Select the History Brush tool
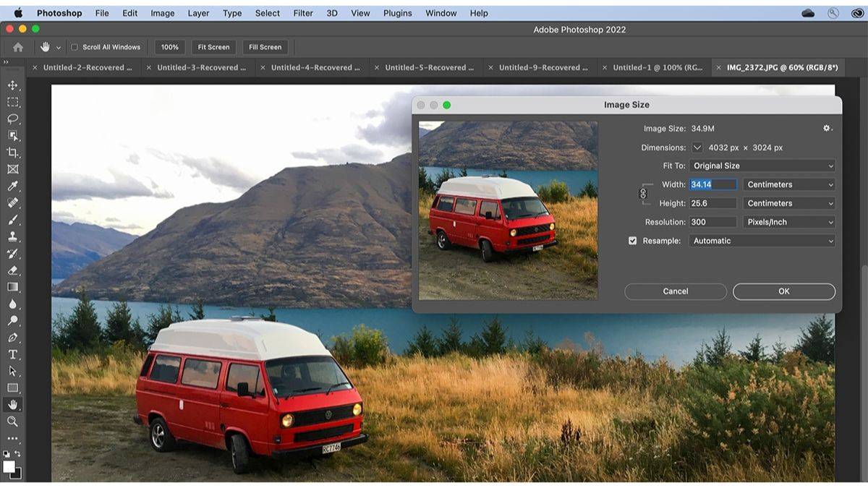Image resolution: width=868 pixels, height=488 pixels. click(13, 254)
